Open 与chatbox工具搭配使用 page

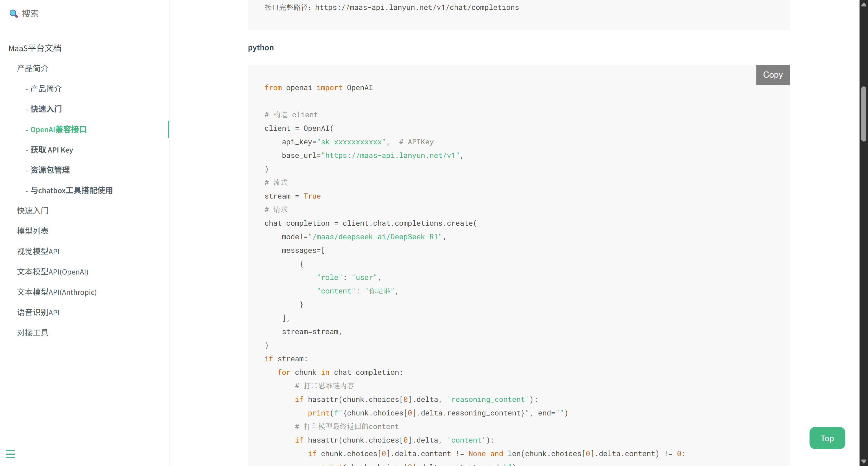tap(71, 190)
